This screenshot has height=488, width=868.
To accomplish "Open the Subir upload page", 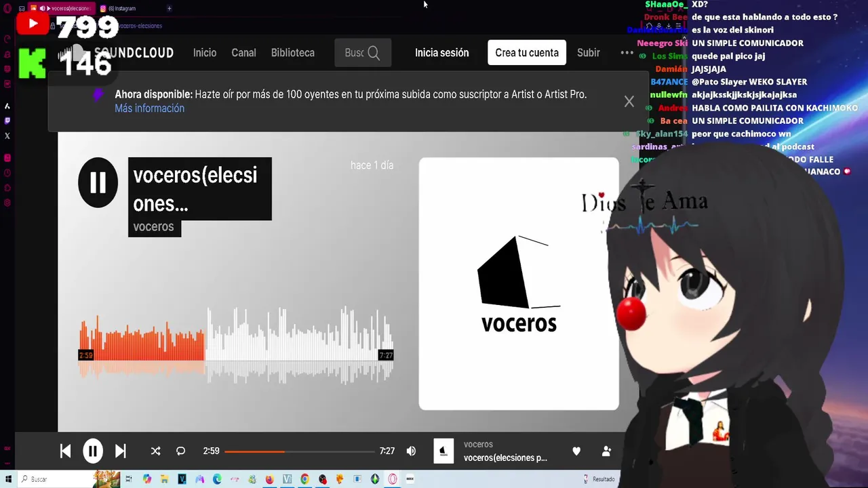I will tap(589, 53).
